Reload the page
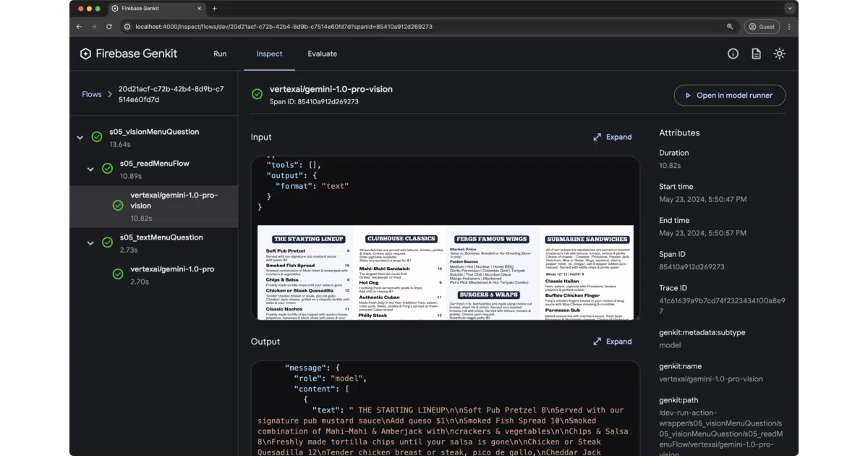 pyautogui.click(x=109, y=27)
